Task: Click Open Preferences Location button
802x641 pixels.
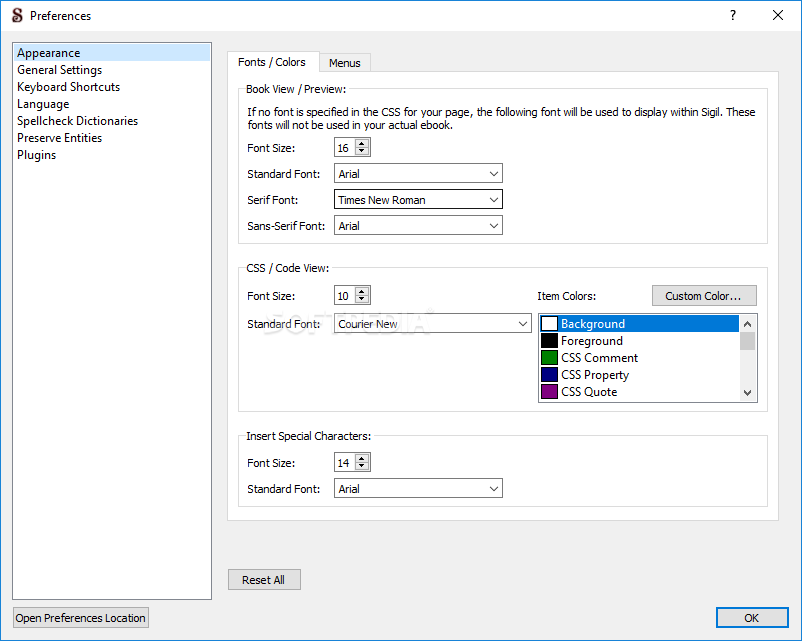Action: tap(80, 617)
